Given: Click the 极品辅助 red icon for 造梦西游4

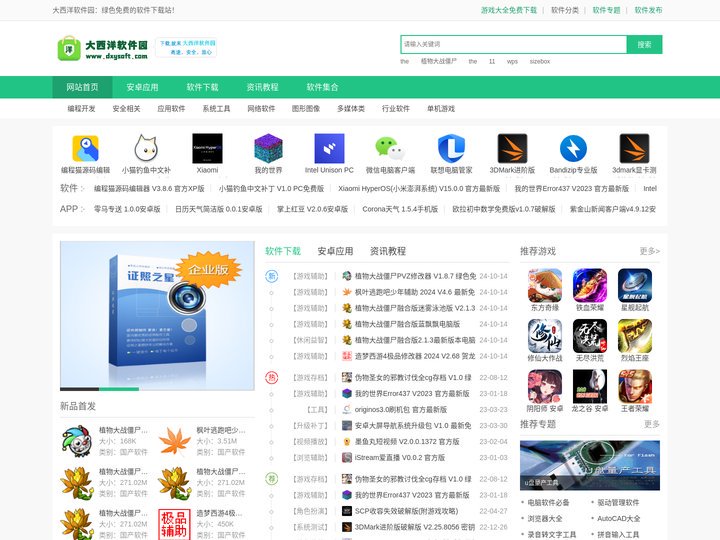Looking at the screenshot, I should pyautogui.click(x=174, y=524).
